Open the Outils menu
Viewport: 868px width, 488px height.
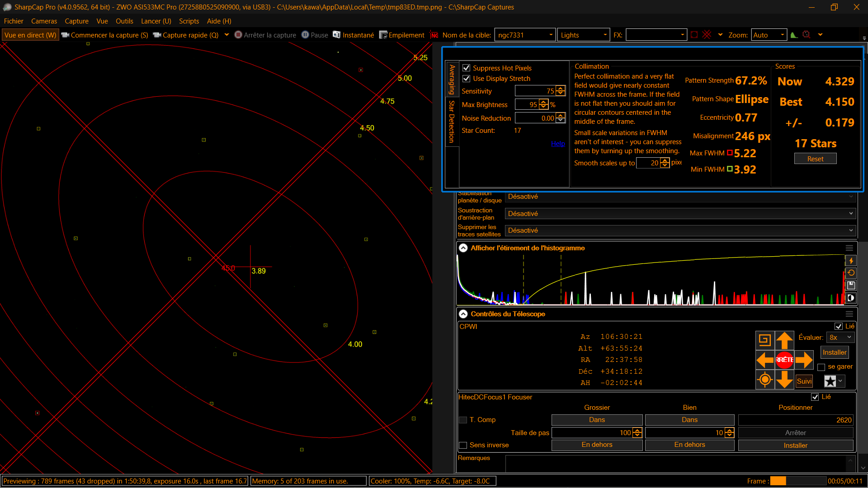(x=124, y=21)
